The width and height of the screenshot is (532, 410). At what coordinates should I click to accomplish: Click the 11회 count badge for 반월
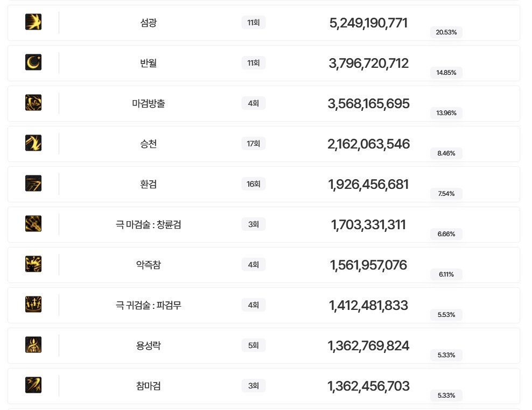click(x=253, y=63)
